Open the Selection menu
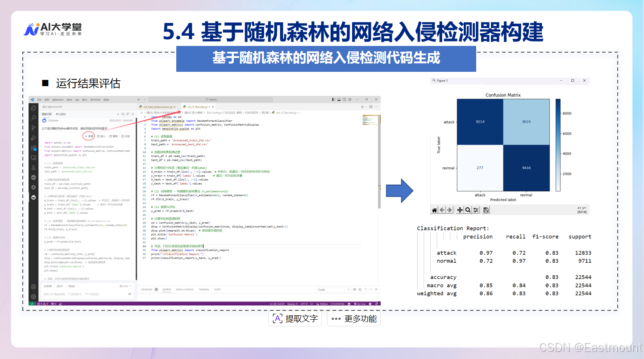 click(58, 99)
